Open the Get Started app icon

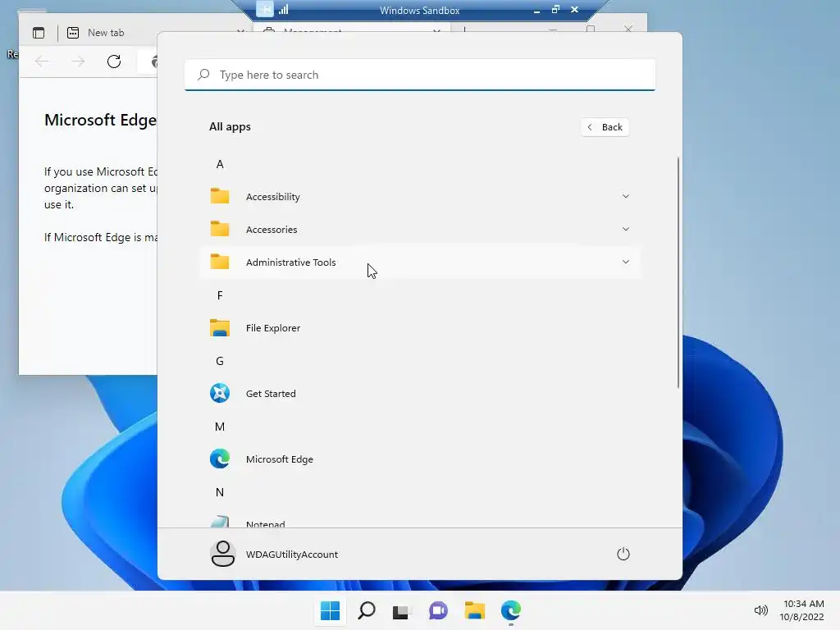coord(220,393)
